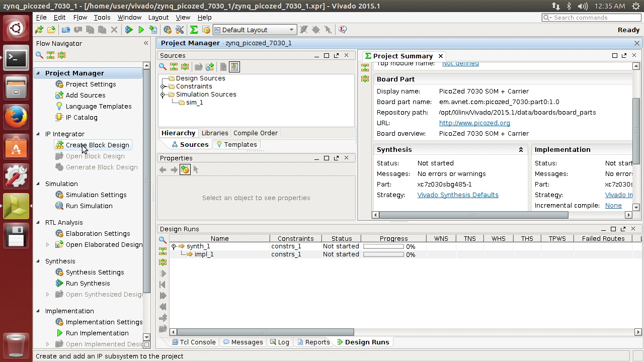Click Collapse All icon in Sources panel
The height and width of the screenshot is (362, 644).
point(174,66)
